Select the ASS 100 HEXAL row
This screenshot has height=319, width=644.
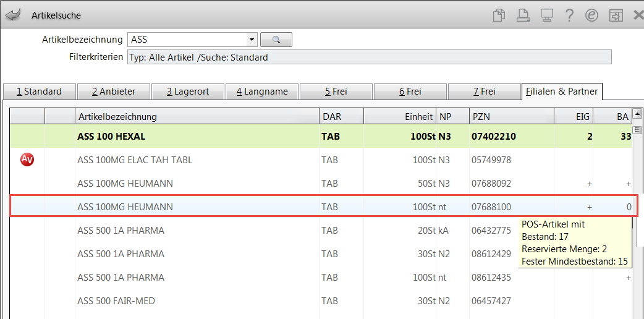321,136
